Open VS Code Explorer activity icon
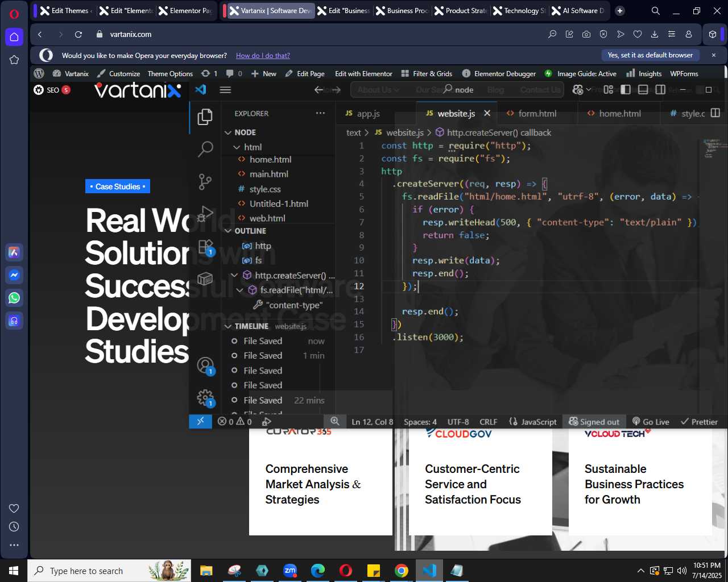 (205, 117)
